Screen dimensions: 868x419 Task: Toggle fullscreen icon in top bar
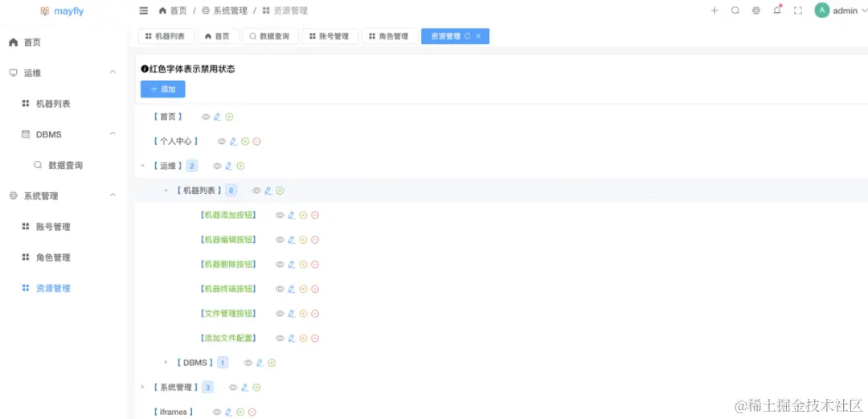798,10
